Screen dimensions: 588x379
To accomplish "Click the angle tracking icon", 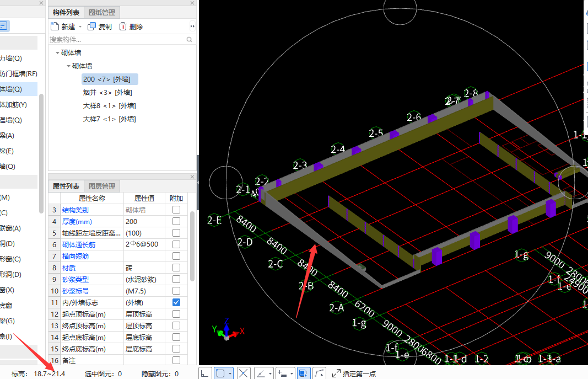I will pos(261,373).
